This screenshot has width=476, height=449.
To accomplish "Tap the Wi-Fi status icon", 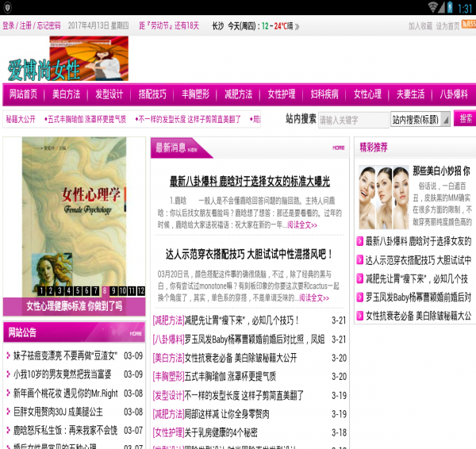I will 433,7.
